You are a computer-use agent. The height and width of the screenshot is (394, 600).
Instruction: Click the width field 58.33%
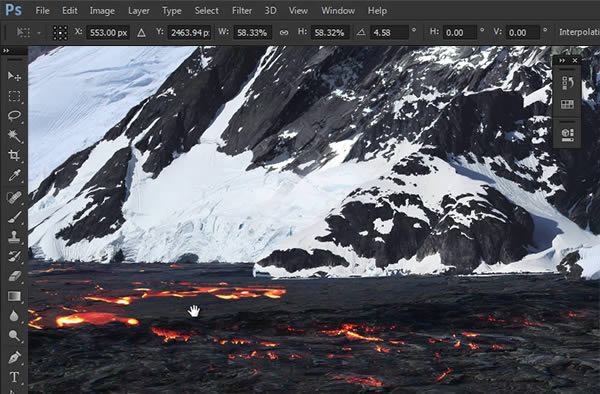tap(253, 33)
